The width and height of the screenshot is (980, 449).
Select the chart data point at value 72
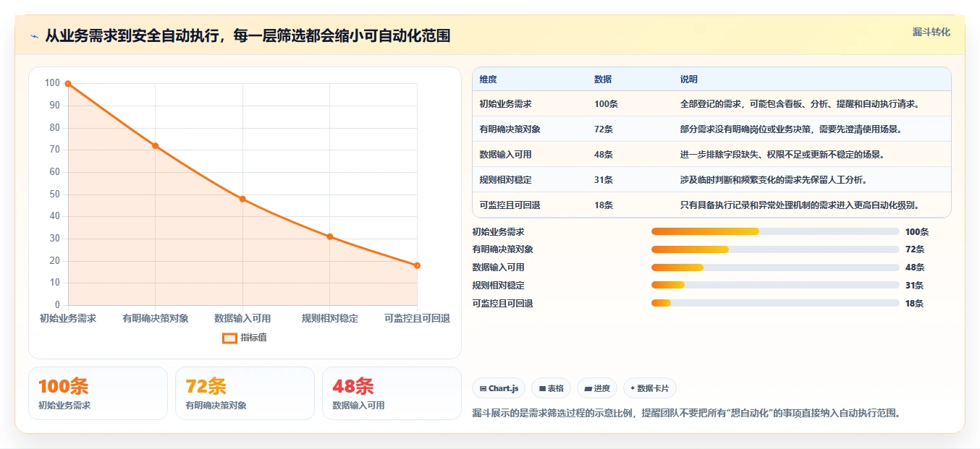(x=155, y=146)
